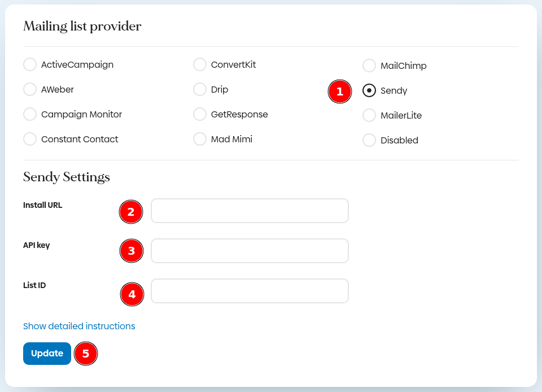Select the AWeber provider option

click(x=30, y=90)
